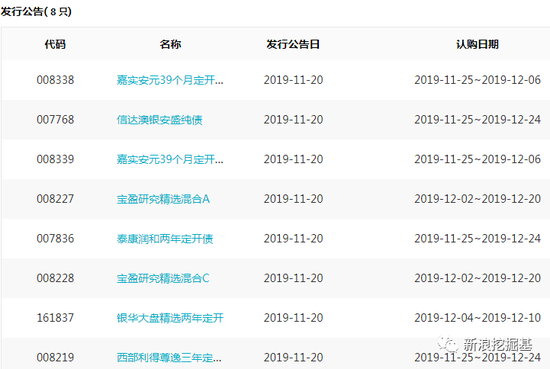
Task: Click subscription period 2019-11-25~2019-12-24 in row 007836
Action: coord(477,239)
